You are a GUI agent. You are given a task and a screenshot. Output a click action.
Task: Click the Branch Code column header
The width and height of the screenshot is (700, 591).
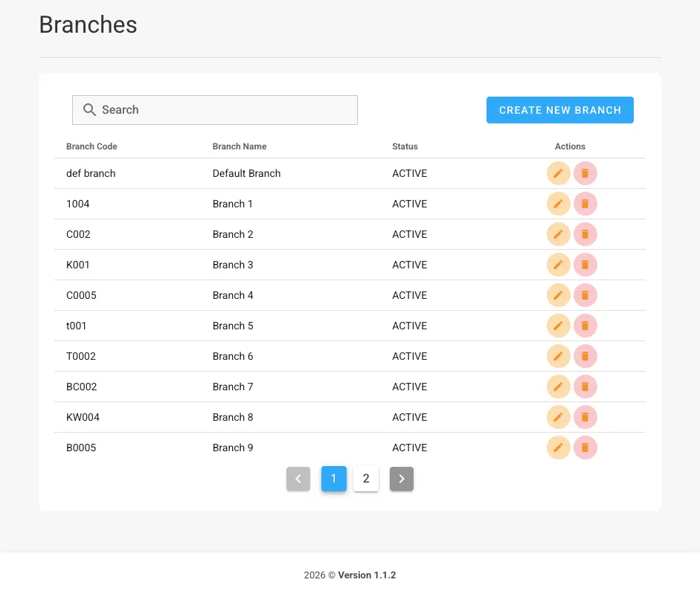(91, 146)
